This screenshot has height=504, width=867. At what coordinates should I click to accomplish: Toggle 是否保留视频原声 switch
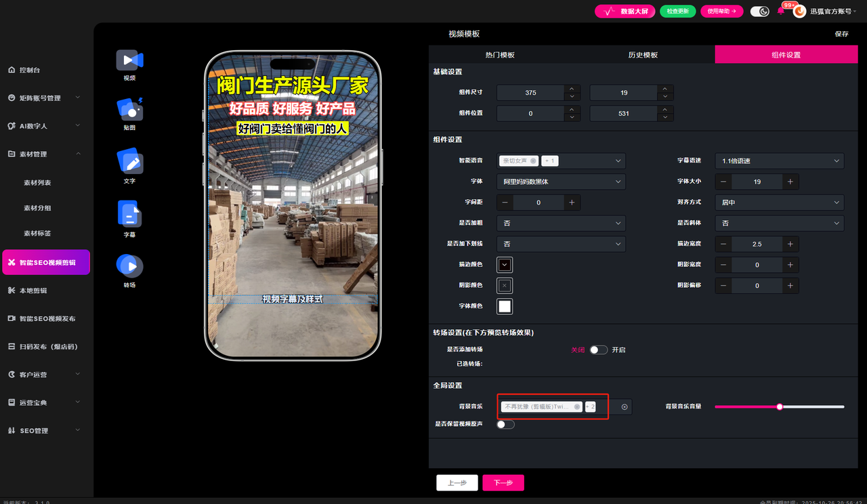tap(505, 425)
